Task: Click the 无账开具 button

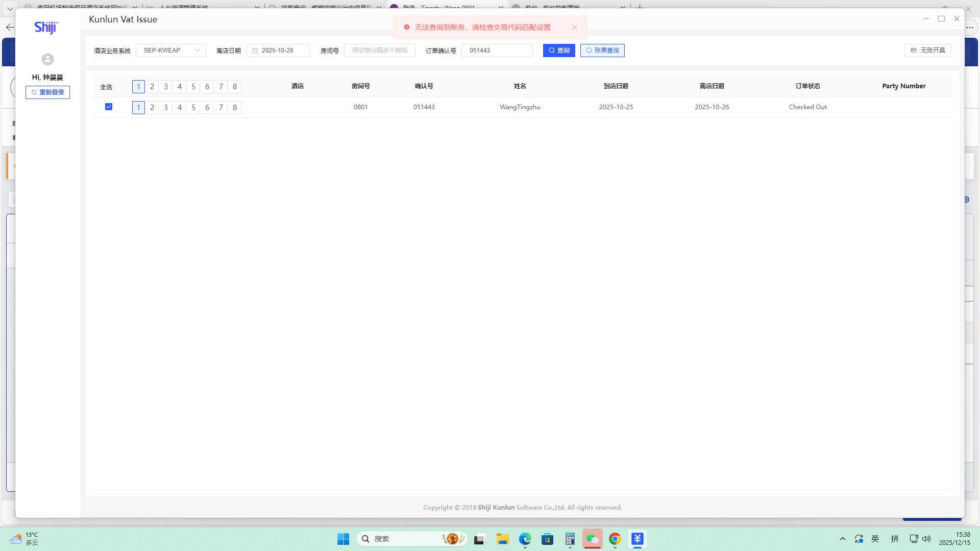Action: coord(927,51)
